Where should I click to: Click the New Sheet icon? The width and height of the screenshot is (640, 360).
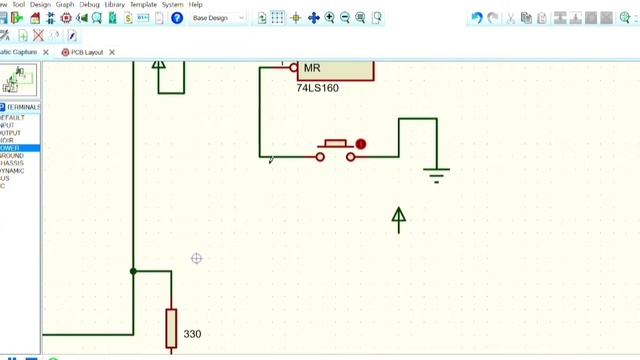(x=23, y=36)
